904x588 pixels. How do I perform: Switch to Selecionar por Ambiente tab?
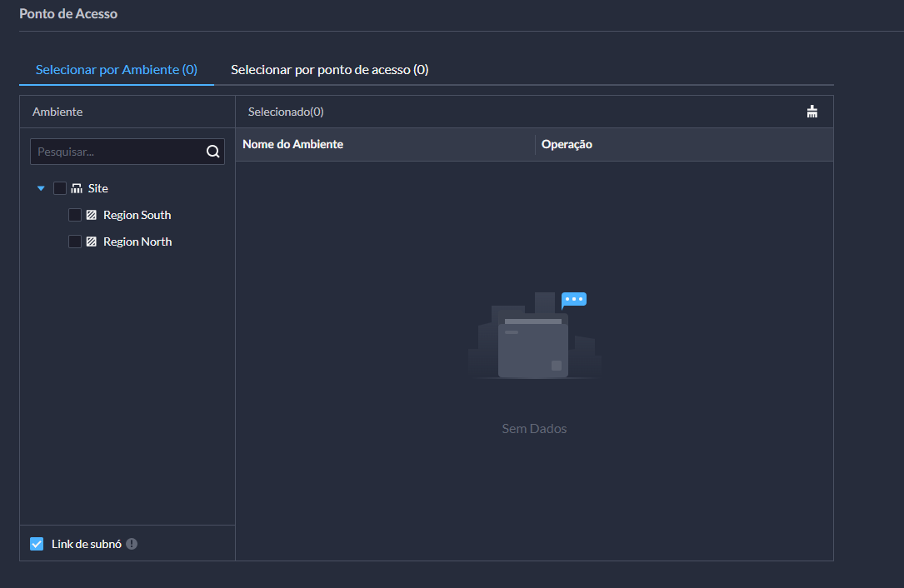point(117,70)
